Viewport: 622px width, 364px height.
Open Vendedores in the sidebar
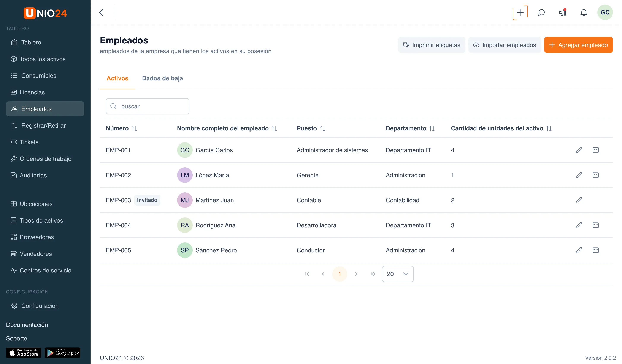[45, 254]
